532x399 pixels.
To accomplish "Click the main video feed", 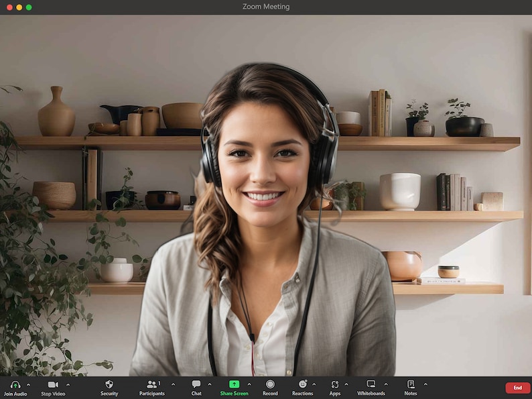I will pos(266,195).
